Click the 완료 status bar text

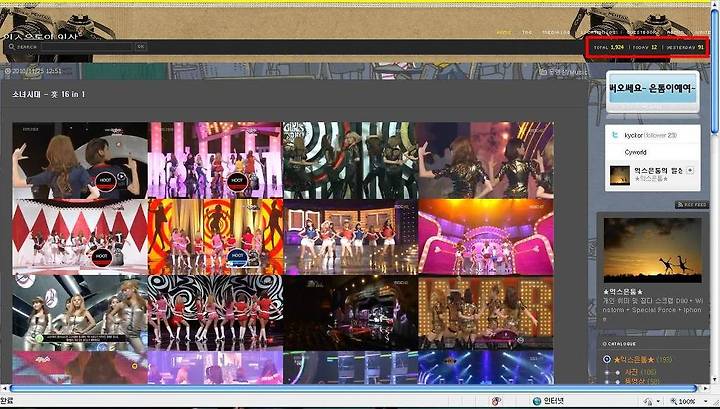coord(6,401)
